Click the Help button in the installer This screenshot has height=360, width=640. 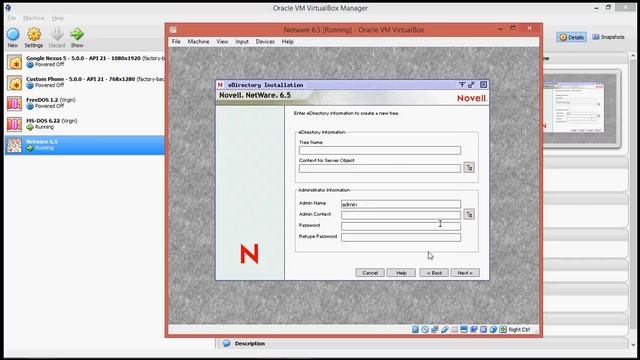401,273
